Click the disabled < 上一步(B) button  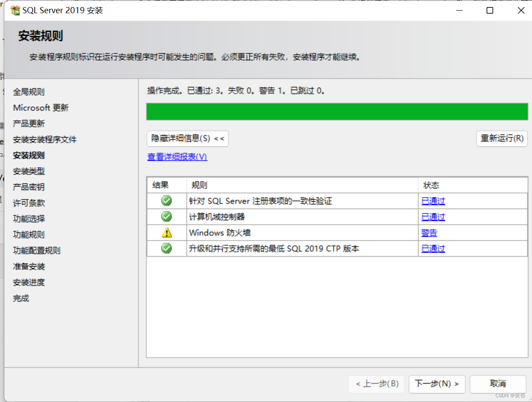[x=376, y=384]
